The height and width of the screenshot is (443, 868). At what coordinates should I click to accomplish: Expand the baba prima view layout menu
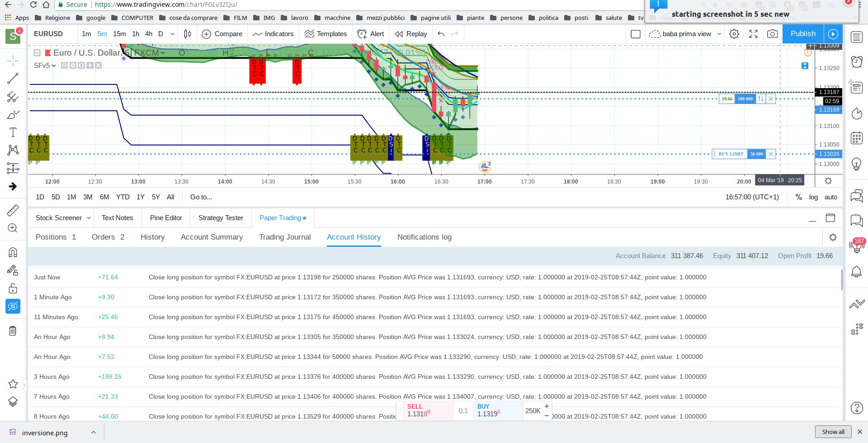point(719,34)
